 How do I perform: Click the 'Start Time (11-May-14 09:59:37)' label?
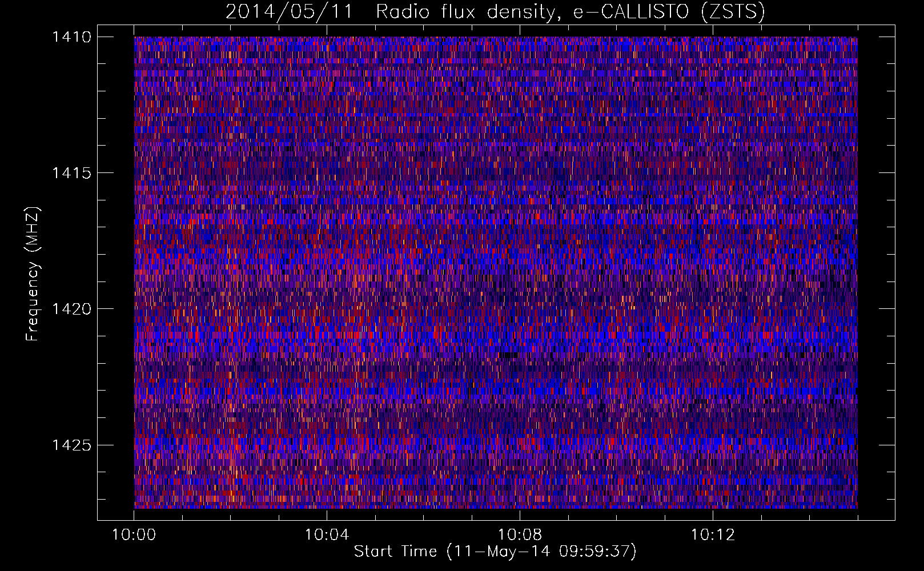pos(495,552)
